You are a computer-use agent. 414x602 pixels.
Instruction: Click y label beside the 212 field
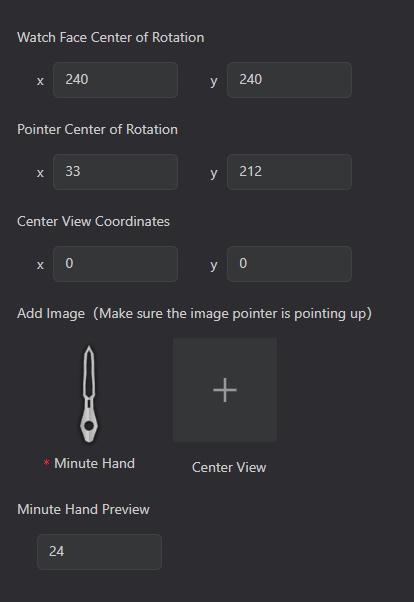[x=214, y=174]
